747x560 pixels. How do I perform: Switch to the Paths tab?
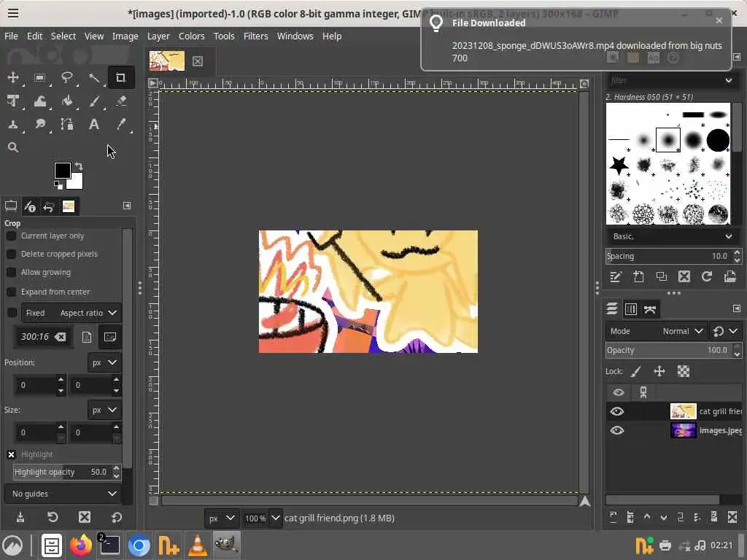click(x=650, y=309)
